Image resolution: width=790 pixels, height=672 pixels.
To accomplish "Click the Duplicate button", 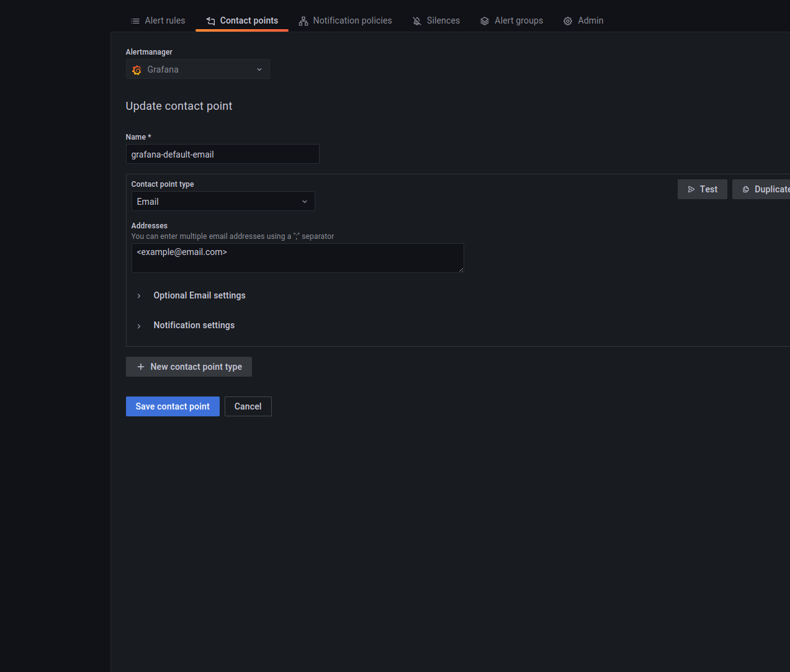I will pyautogui.click(x=761, y=189).
